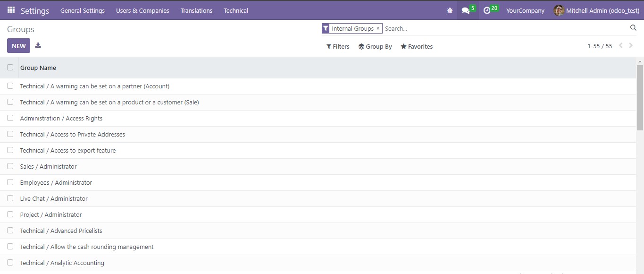The height and width of the screenshot is (274, 644).
Task: Check Administration / Access Rights checkbox
Action: [x=10, y=118]
